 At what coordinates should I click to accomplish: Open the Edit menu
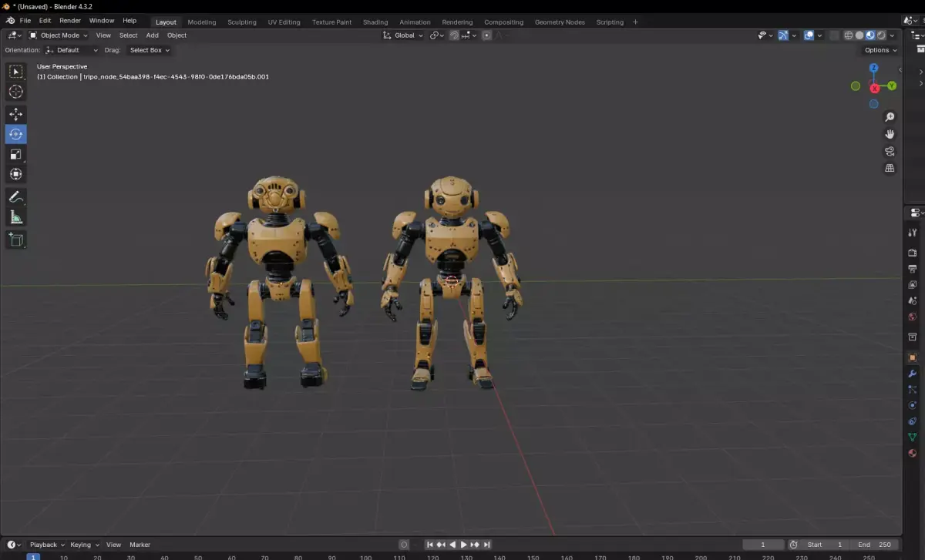coord(45,21)
